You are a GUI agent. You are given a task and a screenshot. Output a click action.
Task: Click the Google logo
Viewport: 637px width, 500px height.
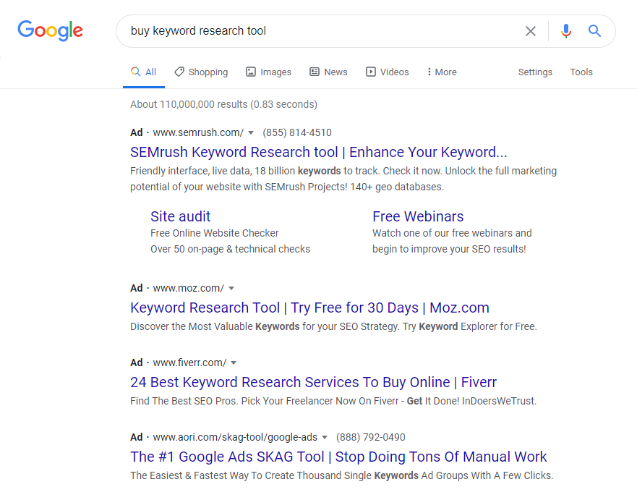[x=50, y=30]
